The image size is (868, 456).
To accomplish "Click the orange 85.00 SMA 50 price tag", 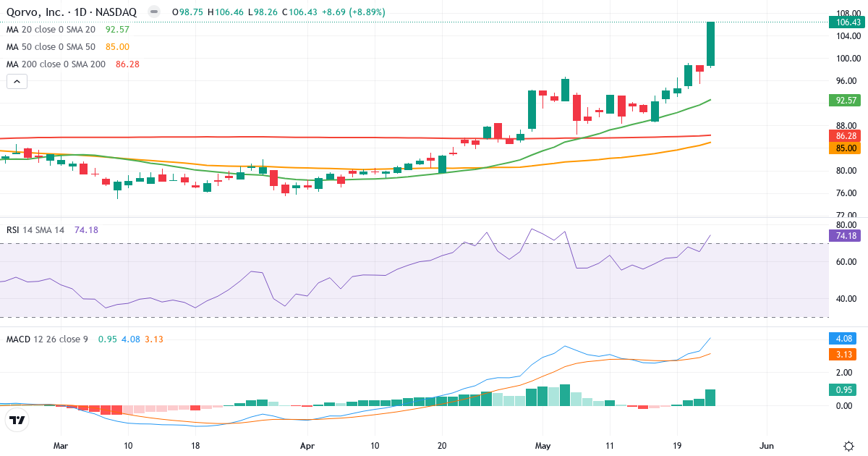I will click(846, 148).
